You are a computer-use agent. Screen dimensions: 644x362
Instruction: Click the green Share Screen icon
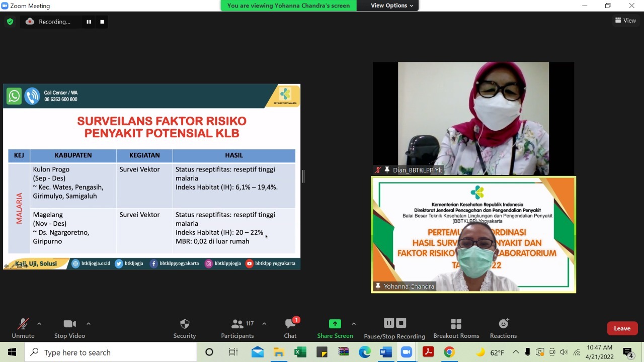click(x=335, y=324)
